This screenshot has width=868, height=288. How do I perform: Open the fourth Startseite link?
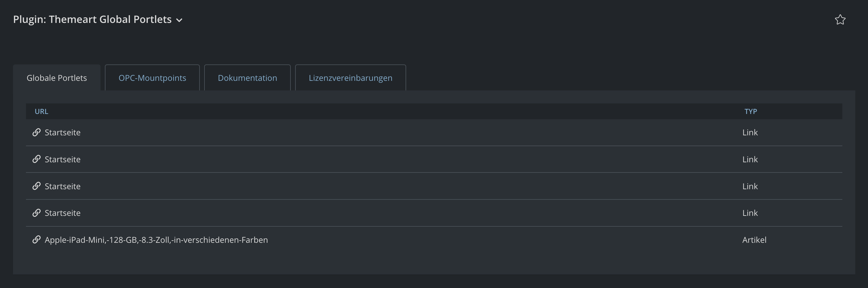click(62, 213)
